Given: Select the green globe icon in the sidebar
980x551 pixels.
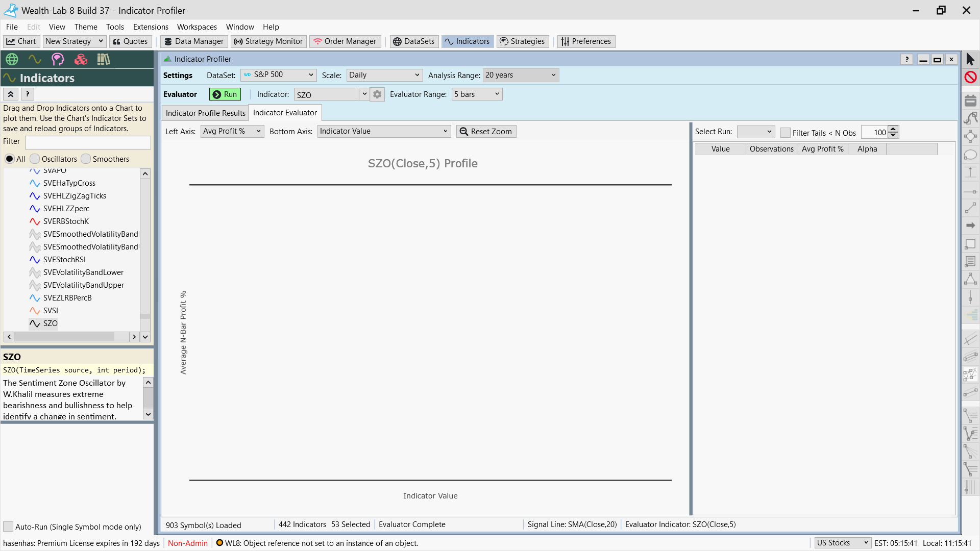Looking at the screenshot, I should tap(11, 59).
